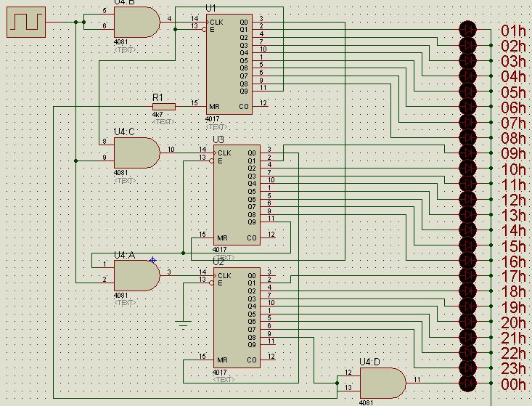Select the U4:A AND gate
The height and width of the screenshot is (406, 532).
[136, 275]
